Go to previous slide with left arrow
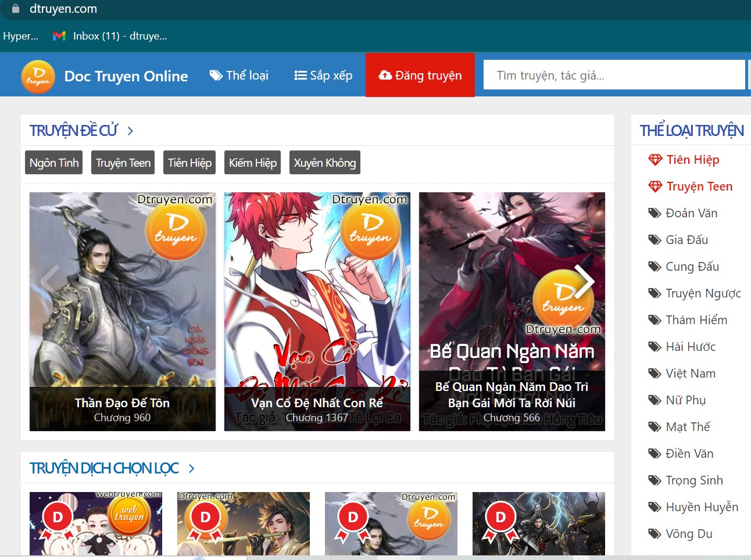 click(51, 281)
